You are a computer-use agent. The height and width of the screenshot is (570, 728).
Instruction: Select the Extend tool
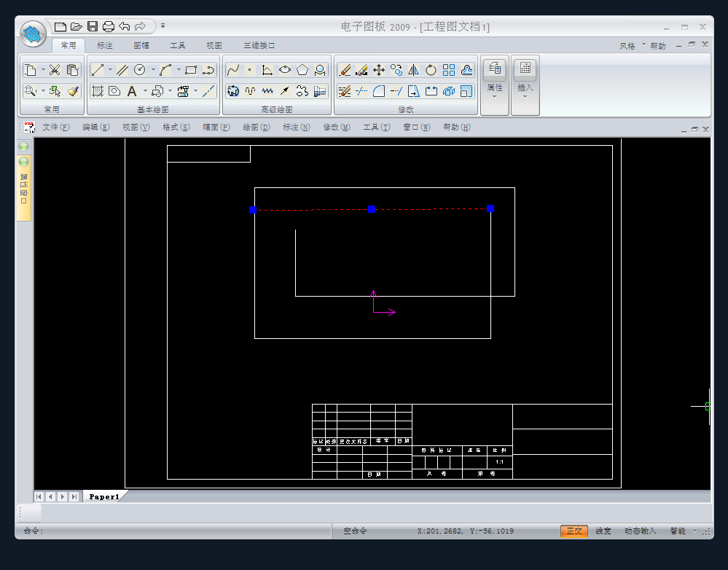coord(396,91)
